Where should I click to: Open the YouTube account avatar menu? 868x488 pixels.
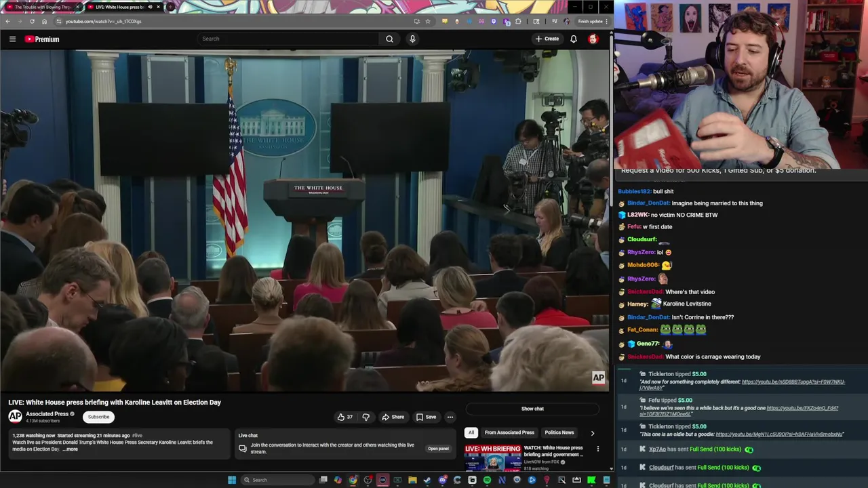pyautogui.click(x=593, y=39)
